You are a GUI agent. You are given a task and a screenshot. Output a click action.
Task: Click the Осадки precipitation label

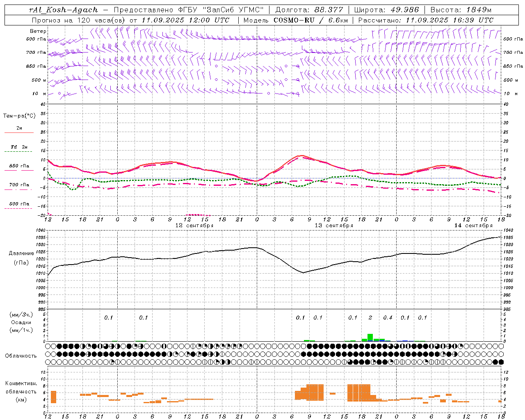pyautogui.click(x=21, y=322)
